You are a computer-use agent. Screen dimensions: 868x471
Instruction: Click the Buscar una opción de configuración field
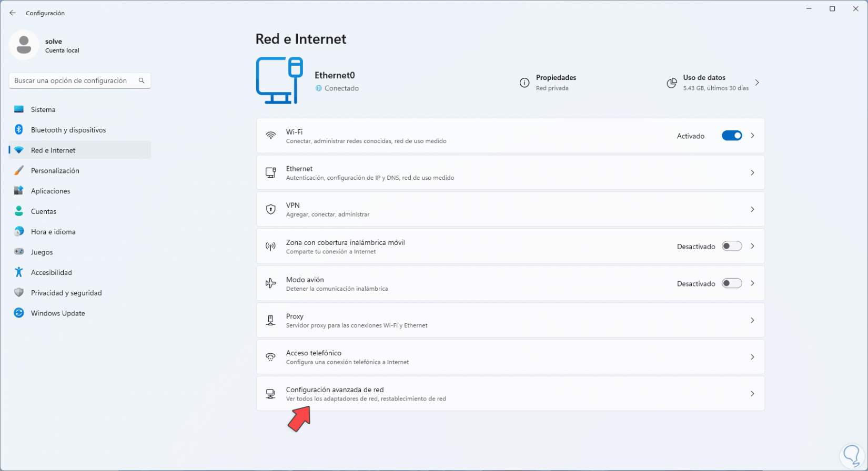80,80
